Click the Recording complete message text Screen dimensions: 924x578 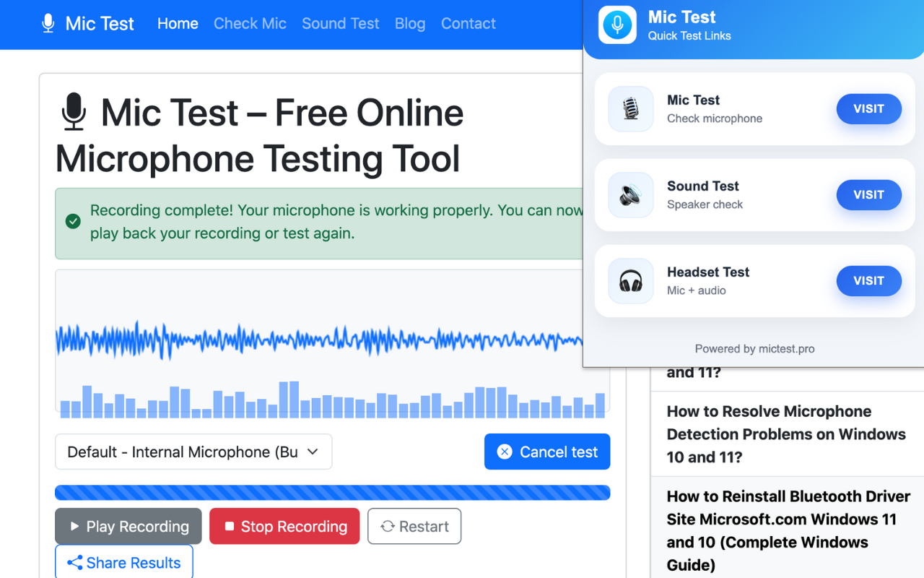tap(336, 222)
